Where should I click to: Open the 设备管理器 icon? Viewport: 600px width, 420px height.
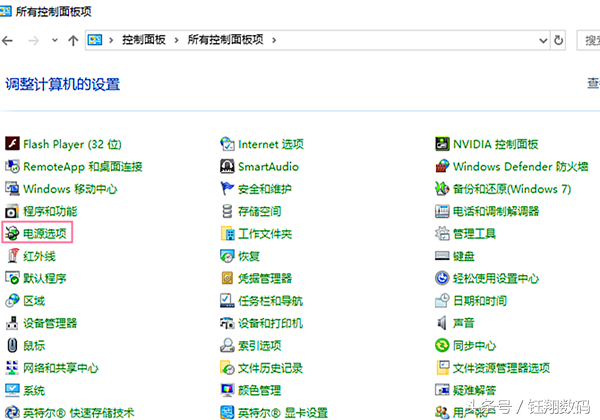tap(12, 323)
